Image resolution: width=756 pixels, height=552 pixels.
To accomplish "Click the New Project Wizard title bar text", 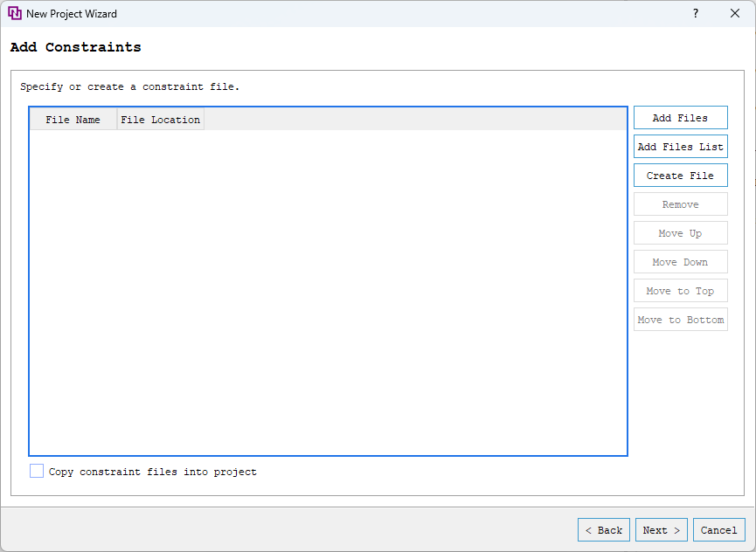I will [73, 13].
